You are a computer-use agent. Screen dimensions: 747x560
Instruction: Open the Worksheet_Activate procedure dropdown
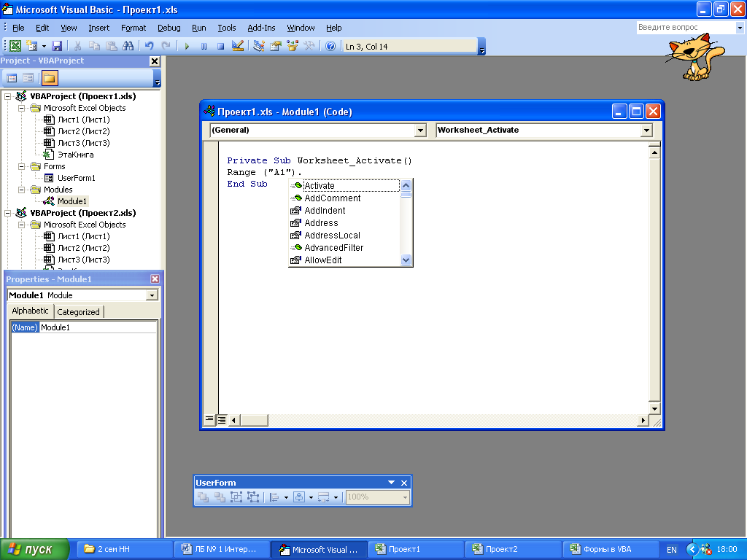(646, 131)
